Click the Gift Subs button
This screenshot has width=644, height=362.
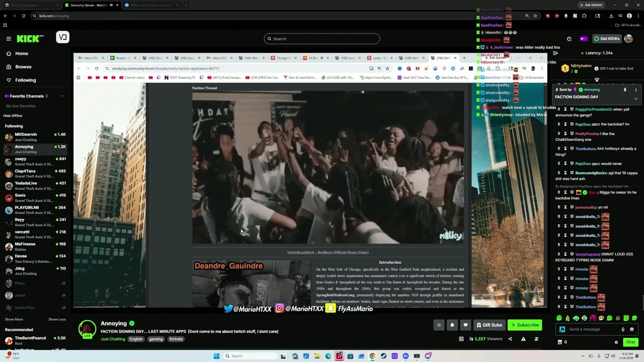[x=489, y=325]
